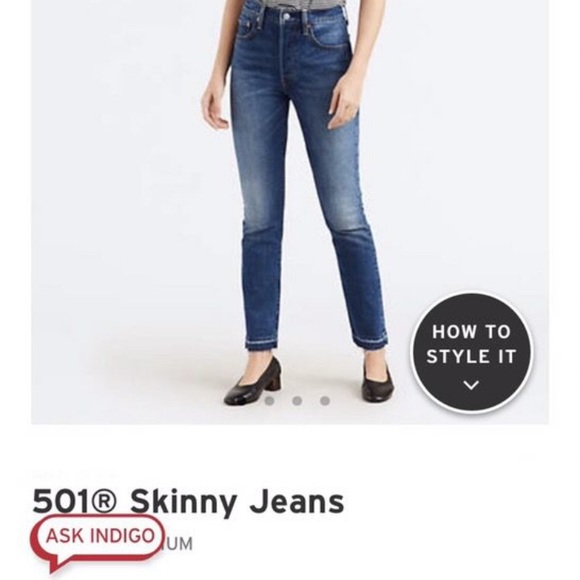Open the Ask Indigo chat bubble

tap(98, 536)
